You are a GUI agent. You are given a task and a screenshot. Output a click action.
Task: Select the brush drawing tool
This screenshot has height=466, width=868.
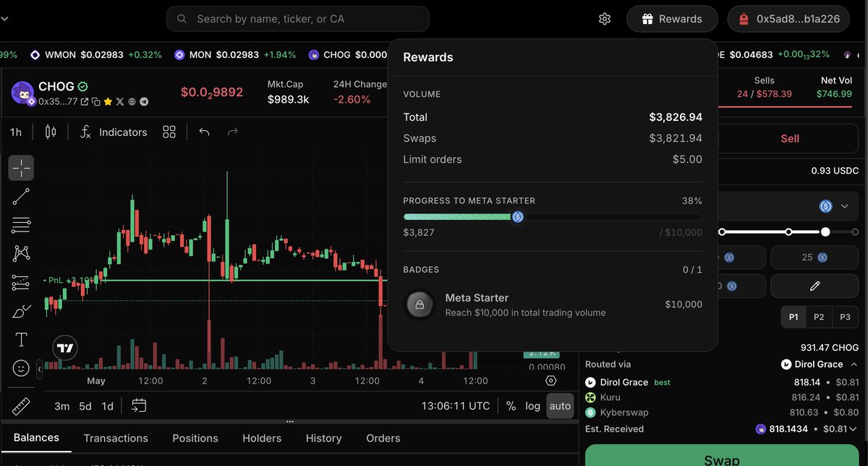[x=21, y=312]
